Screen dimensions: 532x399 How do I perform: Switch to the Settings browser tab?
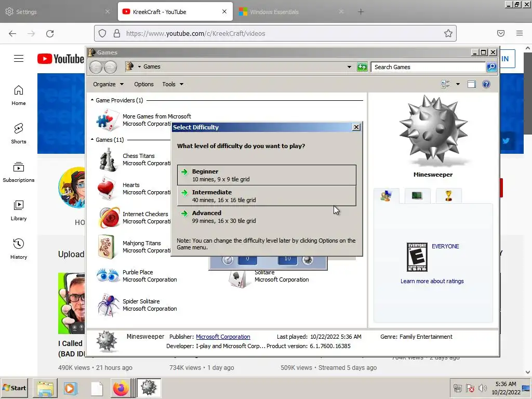58,12
